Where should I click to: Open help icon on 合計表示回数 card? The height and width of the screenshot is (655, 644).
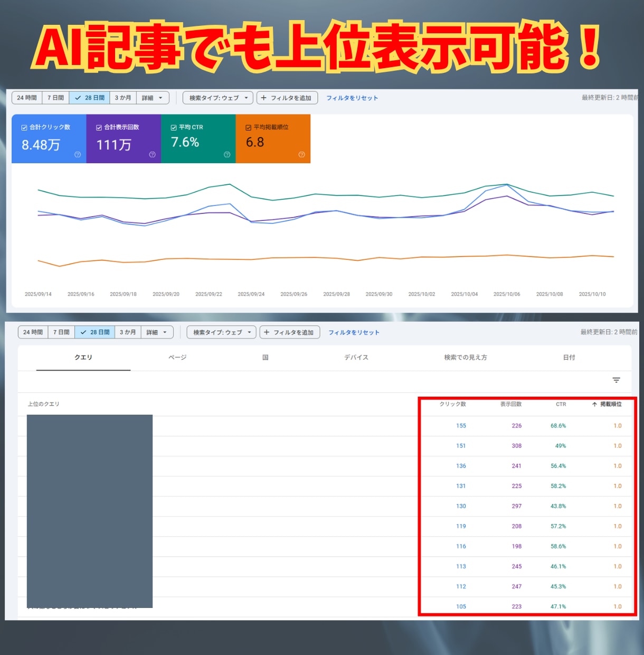(x=152, y=155)
